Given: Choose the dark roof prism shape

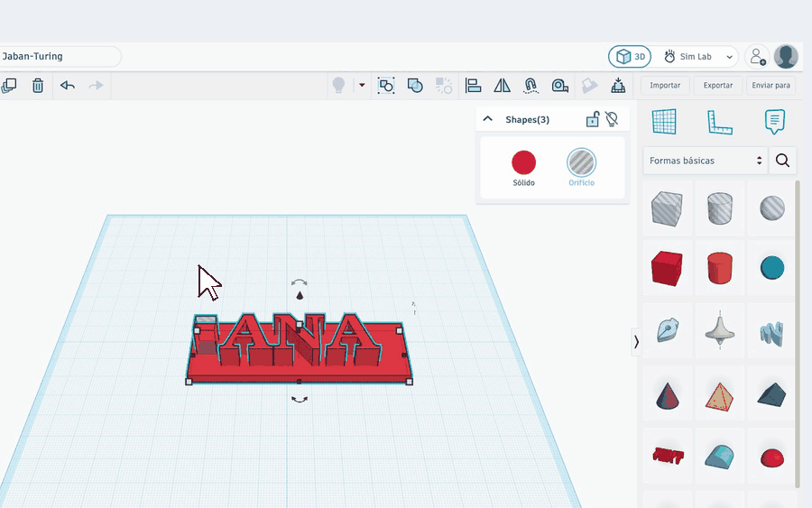Looking at the screenshot, I should [771, 394].
